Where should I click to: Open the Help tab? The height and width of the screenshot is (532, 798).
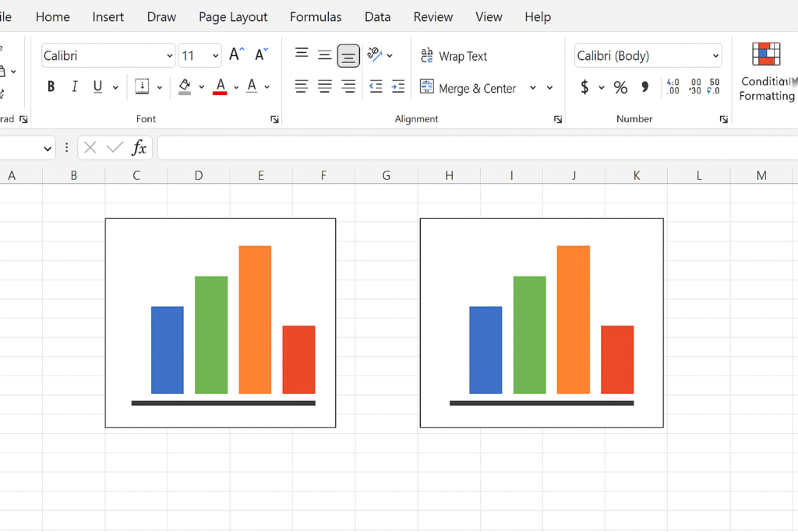(538, 17)
